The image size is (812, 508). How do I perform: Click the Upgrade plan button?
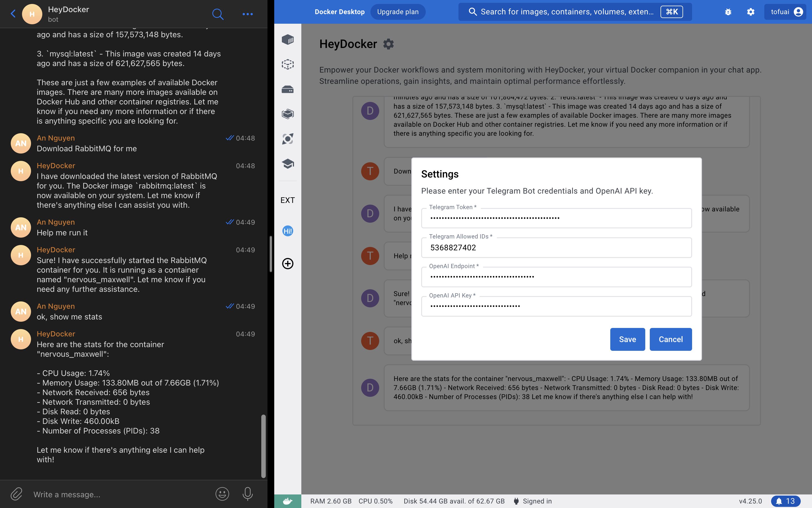[398, 12]
